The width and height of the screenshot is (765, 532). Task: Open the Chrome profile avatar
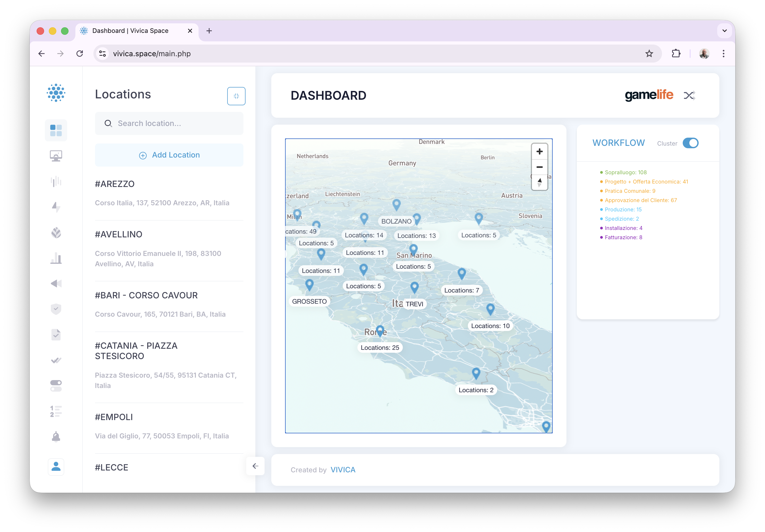pos(704,54)
